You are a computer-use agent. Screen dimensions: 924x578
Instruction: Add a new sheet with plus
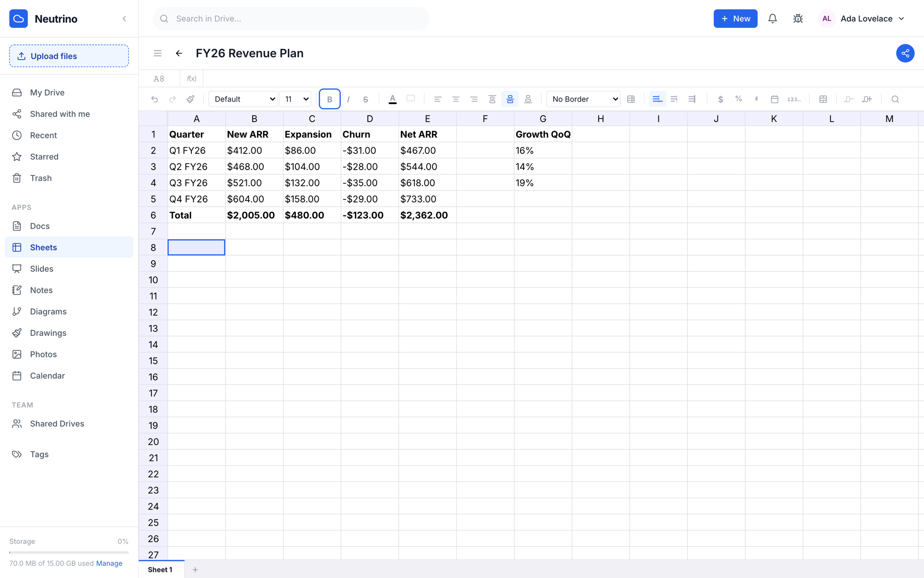coord(195,570)
